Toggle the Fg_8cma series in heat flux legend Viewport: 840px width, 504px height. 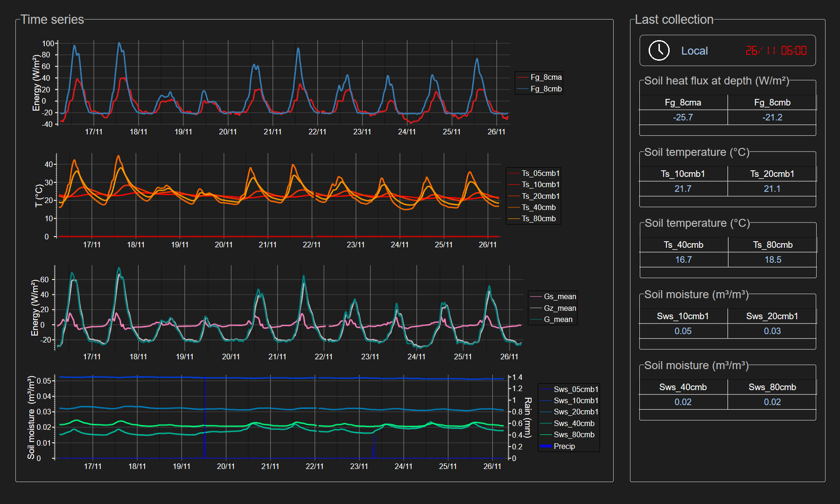546,77
